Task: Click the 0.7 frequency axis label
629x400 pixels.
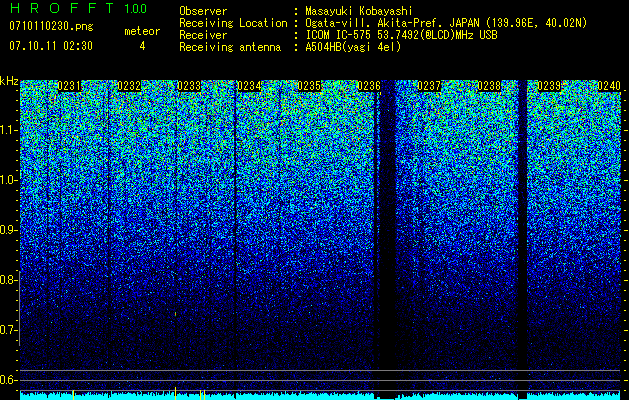Action: click(x=9, y=330)
